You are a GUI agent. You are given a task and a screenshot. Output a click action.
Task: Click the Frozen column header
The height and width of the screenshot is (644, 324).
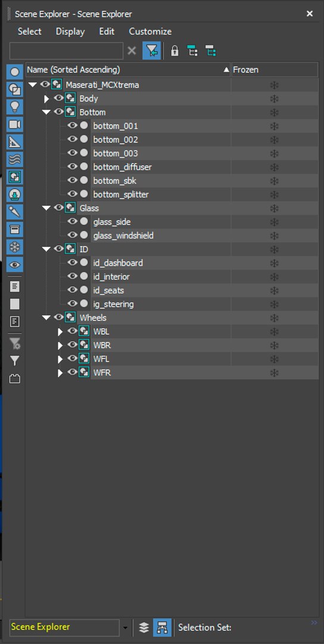[x=275, y=70]
